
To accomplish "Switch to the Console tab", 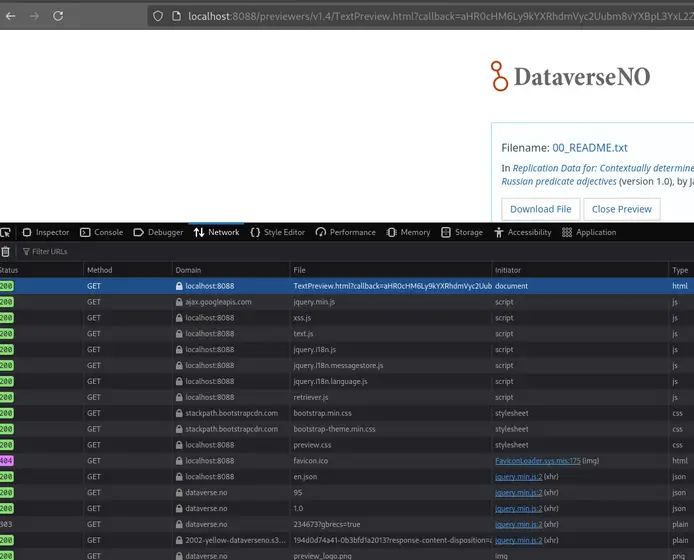I will coord(101,232).
